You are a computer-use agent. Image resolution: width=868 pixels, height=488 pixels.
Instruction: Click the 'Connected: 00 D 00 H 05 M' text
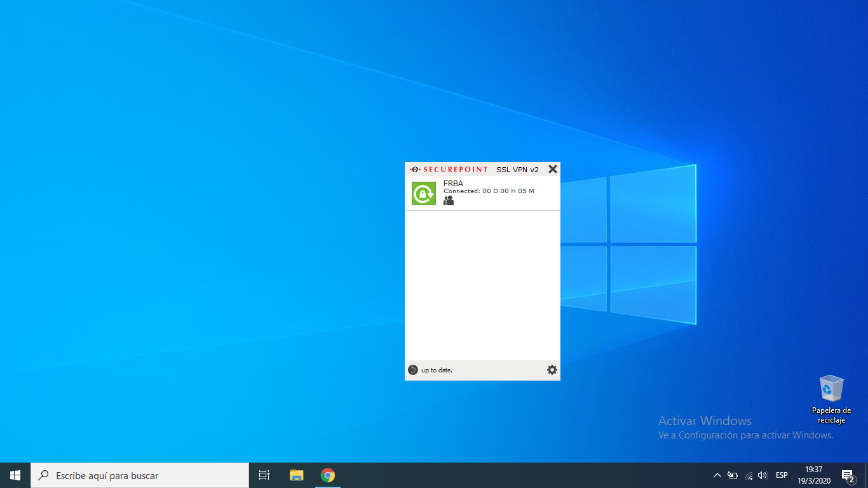pyautogui.click(x=489, y=191)
